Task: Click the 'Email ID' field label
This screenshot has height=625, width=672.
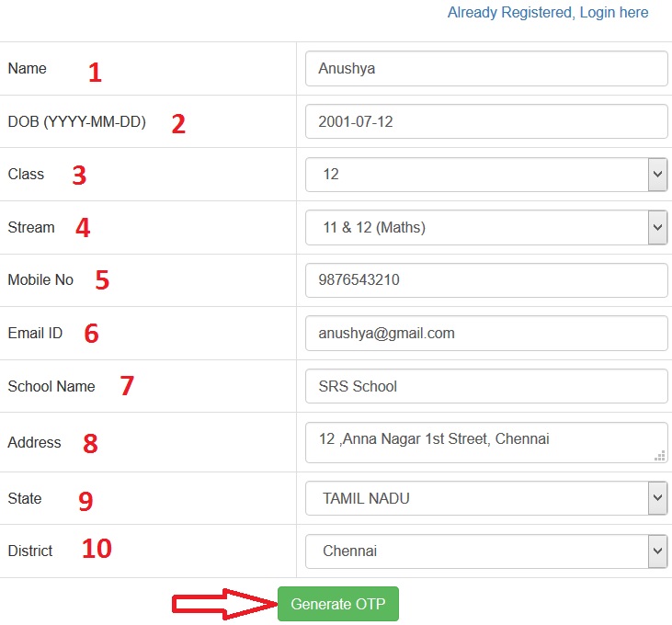Action: 35,333
